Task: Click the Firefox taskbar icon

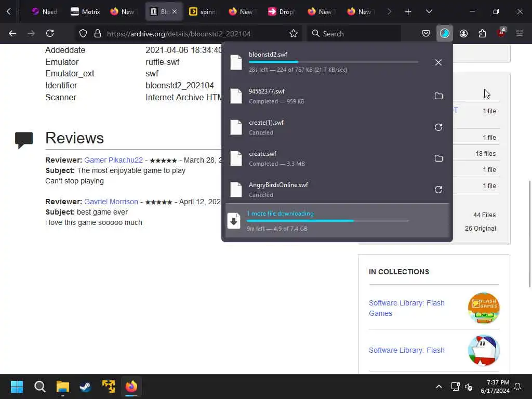Action: click(x=131, y=387)
